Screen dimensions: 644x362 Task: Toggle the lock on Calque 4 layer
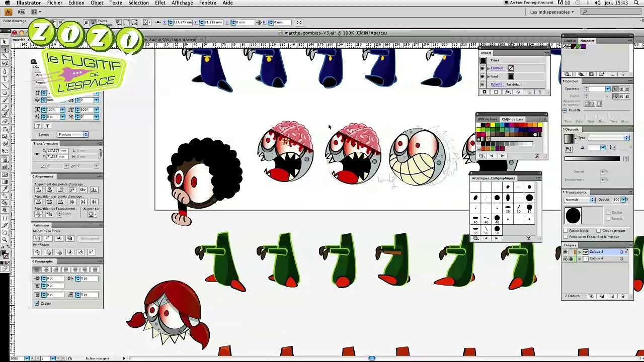(x=571, y=259)
